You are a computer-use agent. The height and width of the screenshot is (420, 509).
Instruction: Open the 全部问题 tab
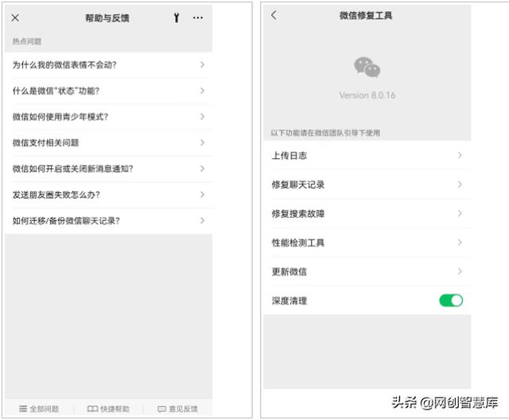coord(39,409)
